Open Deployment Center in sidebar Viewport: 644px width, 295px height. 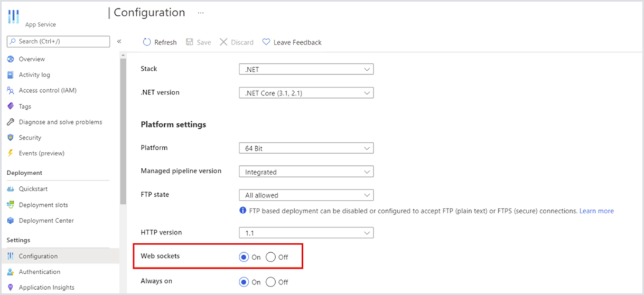pos(46,221)
